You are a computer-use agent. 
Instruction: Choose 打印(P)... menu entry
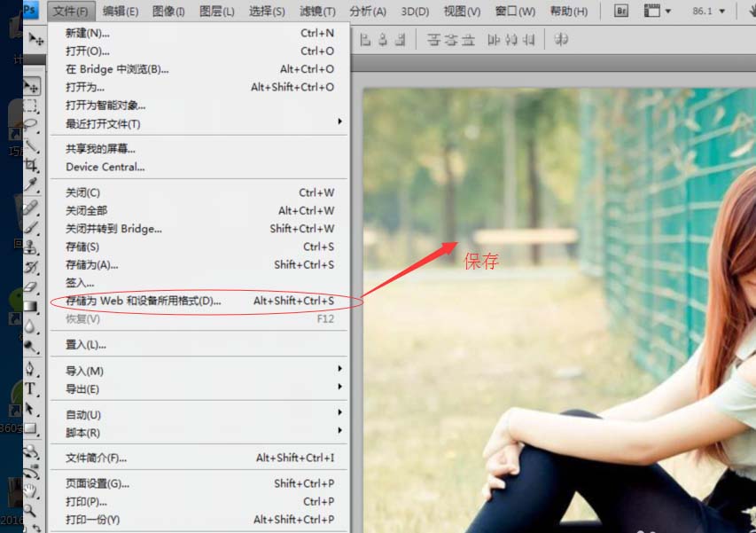(x=199, y=502)
